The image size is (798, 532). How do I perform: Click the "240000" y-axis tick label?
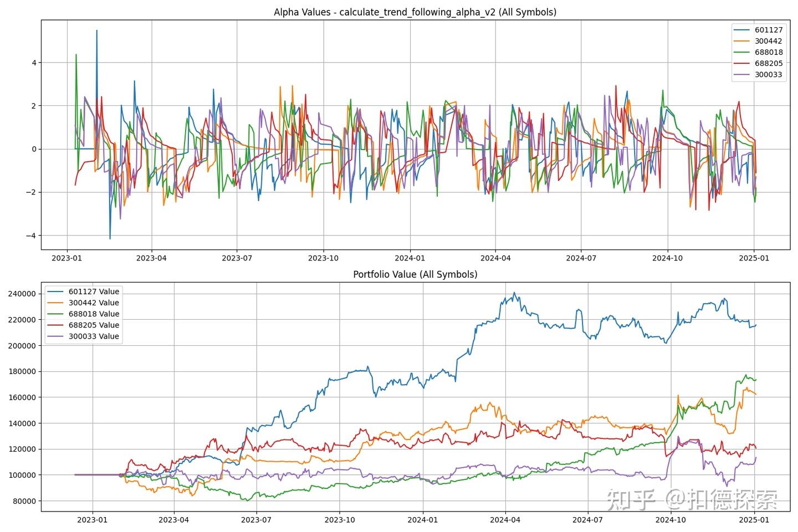click(22, 294)
